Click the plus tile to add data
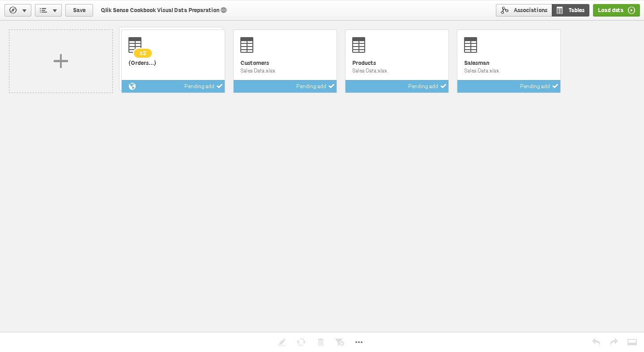The height and width of the screenshot is (352, 644). point(61,61)
